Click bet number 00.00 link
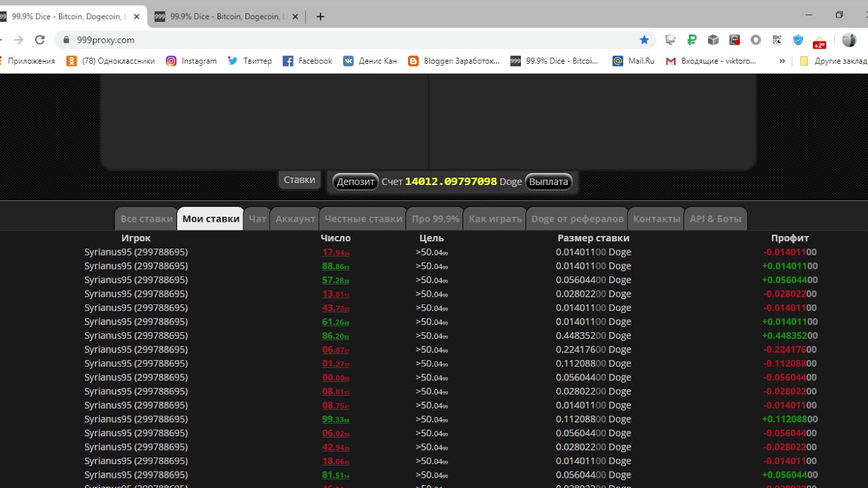 pos(336,378)
